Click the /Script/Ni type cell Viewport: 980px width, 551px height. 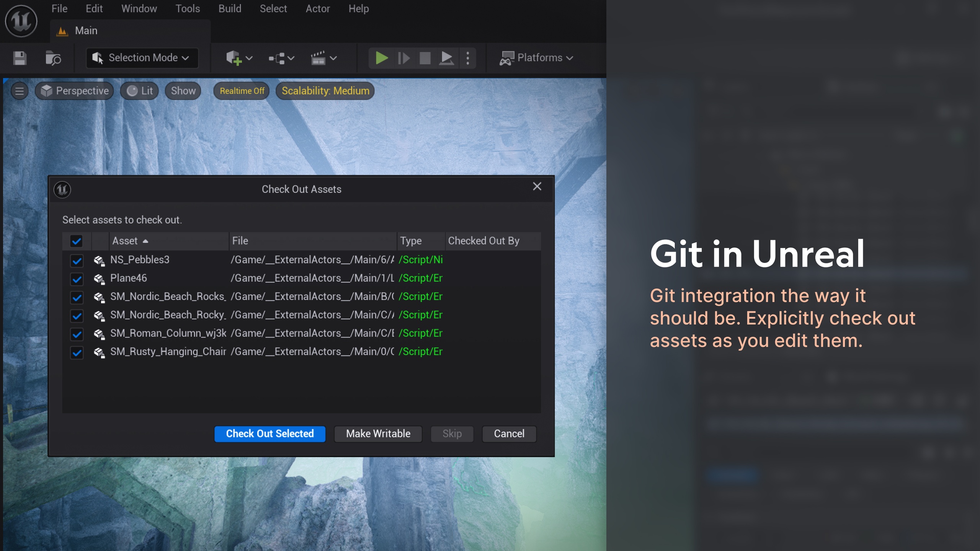421,260
